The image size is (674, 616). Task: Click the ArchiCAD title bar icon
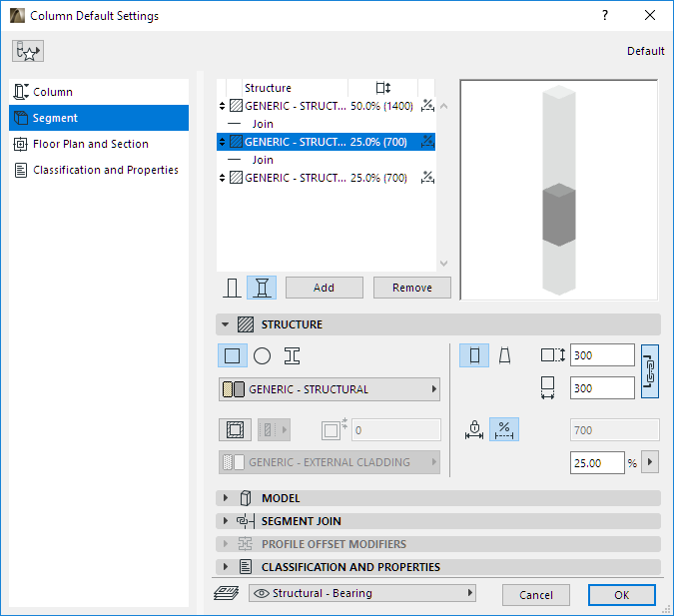point(17,16)
